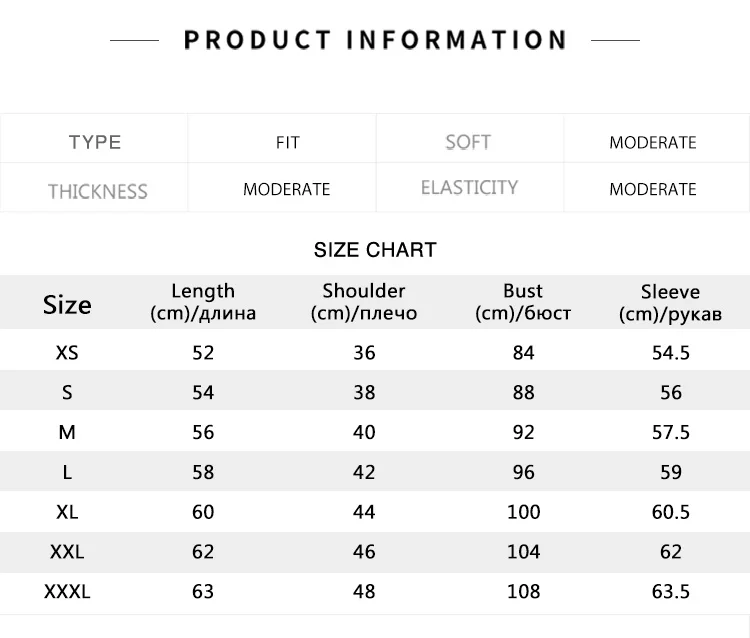Select the XXXL size row label
This screenshot has height=638, width=750.
[x=67, y=592]
